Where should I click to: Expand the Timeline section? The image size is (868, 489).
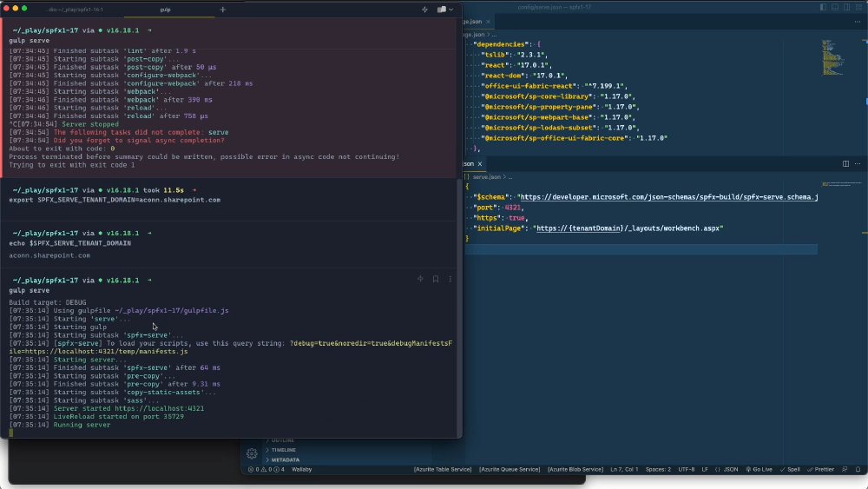pos(283,450)
